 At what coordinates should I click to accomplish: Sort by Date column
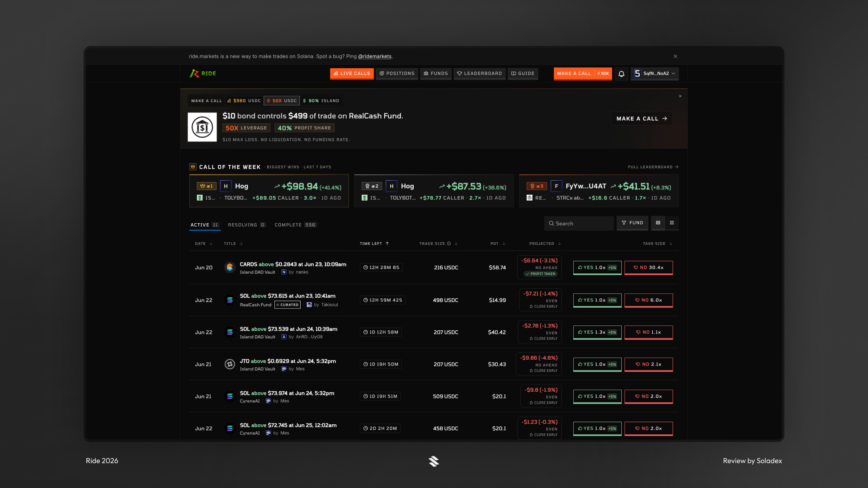[203, 244]
